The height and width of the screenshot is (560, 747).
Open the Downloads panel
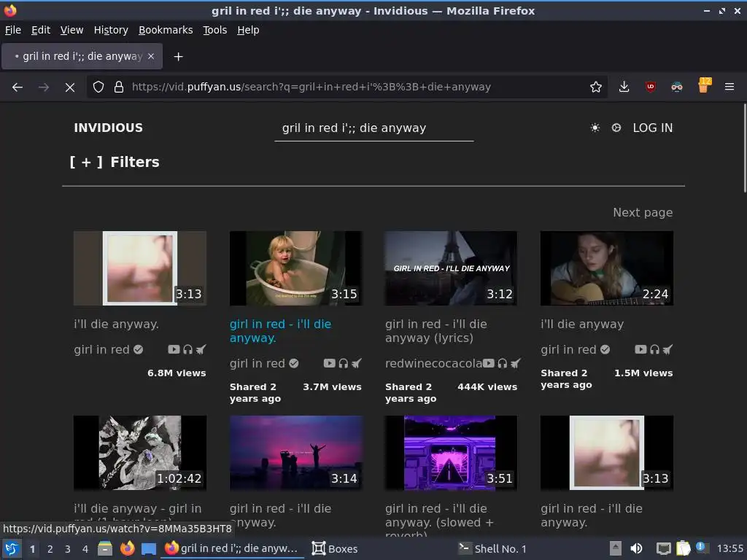point(624,87)
